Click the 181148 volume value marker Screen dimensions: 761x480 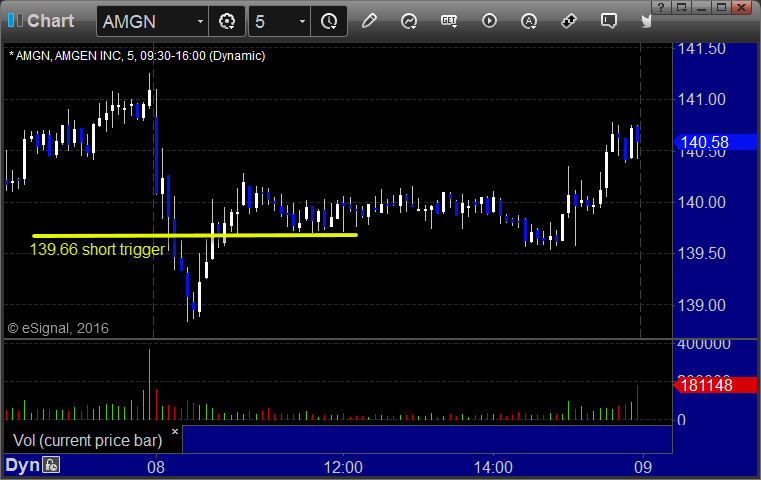pyautogui.click(x=714, y=385)
